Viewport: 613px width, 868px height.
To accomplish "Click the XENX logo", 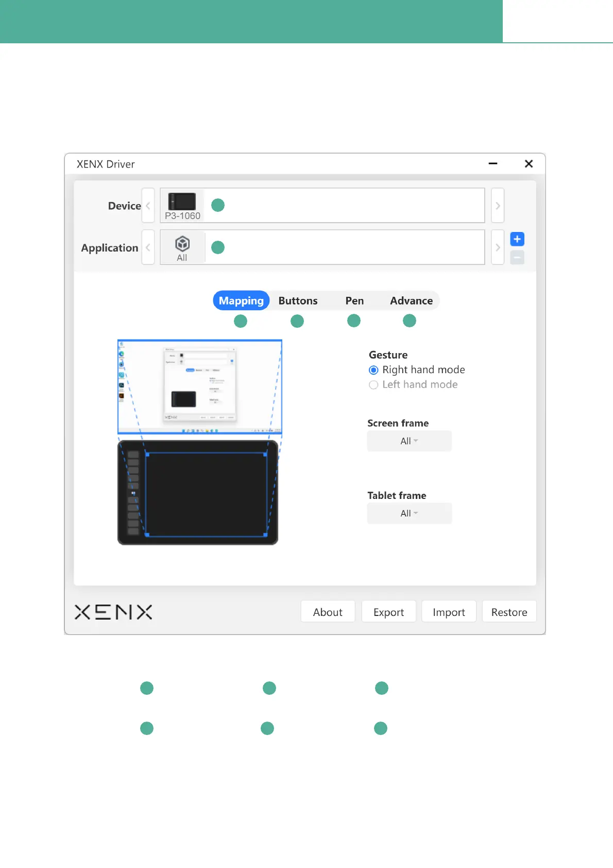I will (113, 612).
